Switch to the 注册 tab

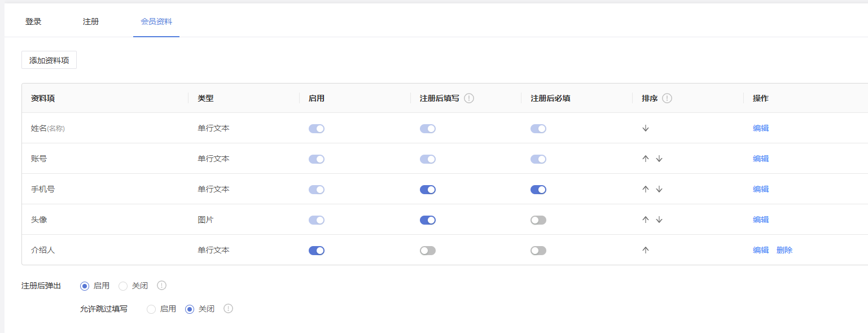91,21
